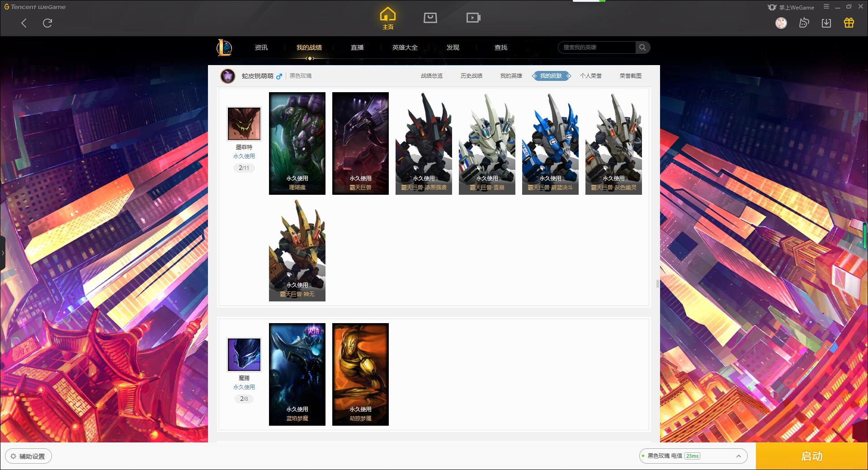This screenshot has height=470, width=868.
Task: Click the 启动 launch game button
Action: [812, 456]
